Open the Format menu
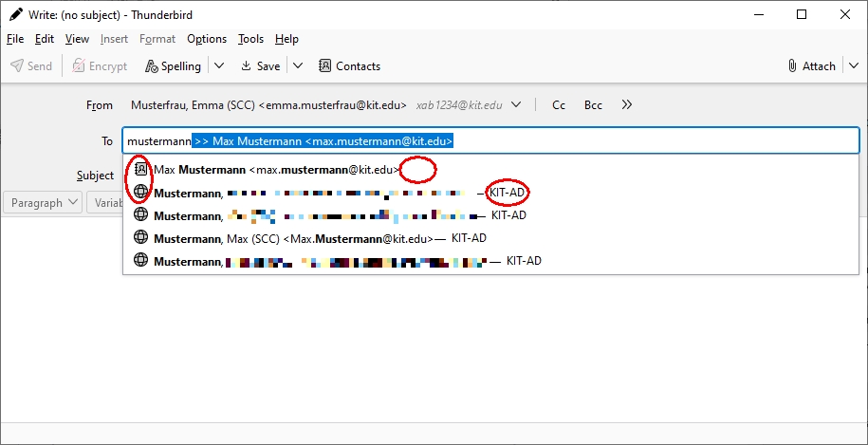This screenshot has height=445, width=868. click(x=157, y=39)
